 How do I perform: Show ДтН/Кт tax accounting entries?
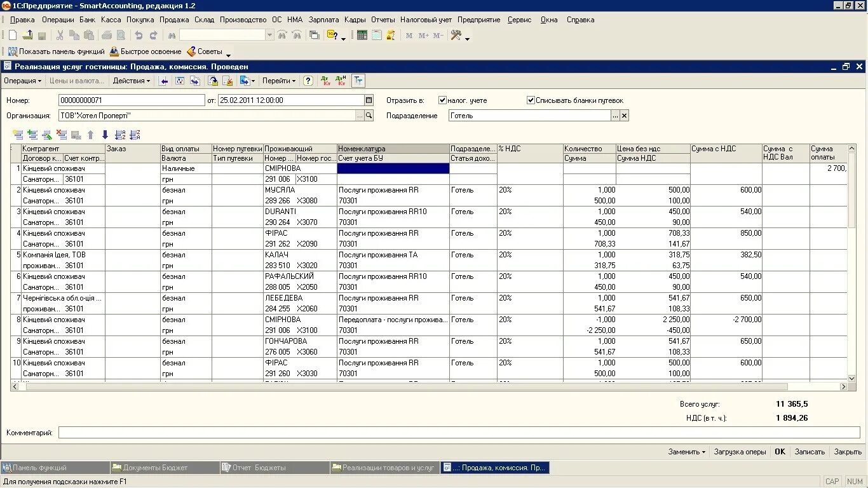341,81
